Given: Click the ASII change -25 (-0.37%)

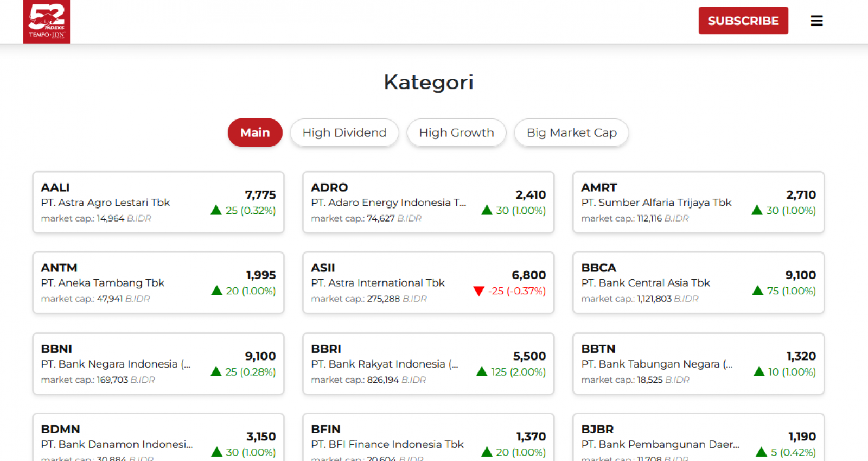Looking at the screenshot, I should [516, 291].
